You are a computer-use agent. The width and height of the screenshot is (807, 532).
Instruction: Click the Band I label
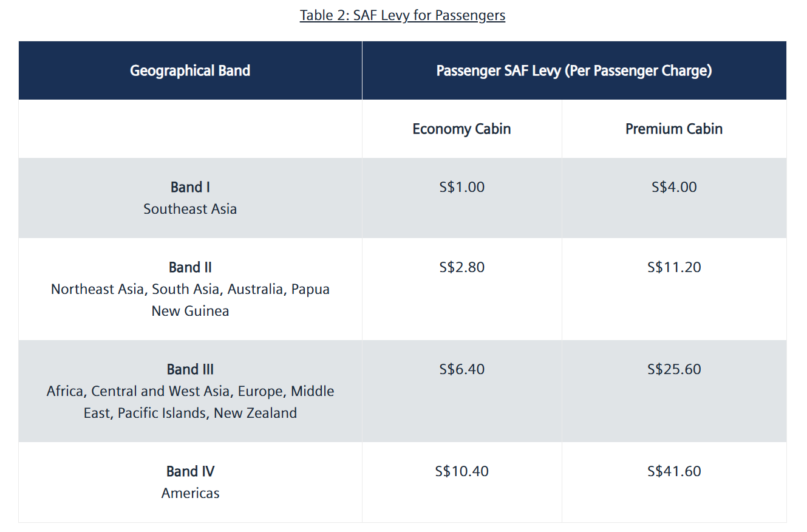(x=190, y=187)
